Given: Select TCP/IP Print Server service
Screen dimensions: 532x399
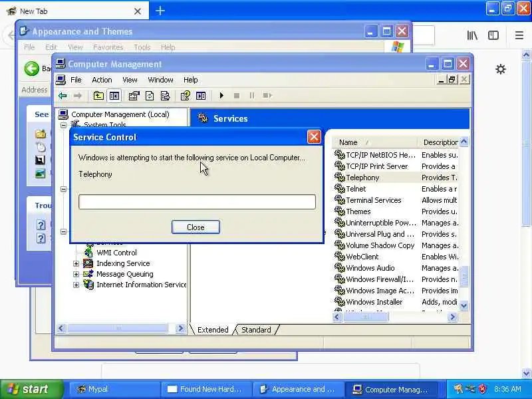Looking at the screenshot, I should (376, 166).
